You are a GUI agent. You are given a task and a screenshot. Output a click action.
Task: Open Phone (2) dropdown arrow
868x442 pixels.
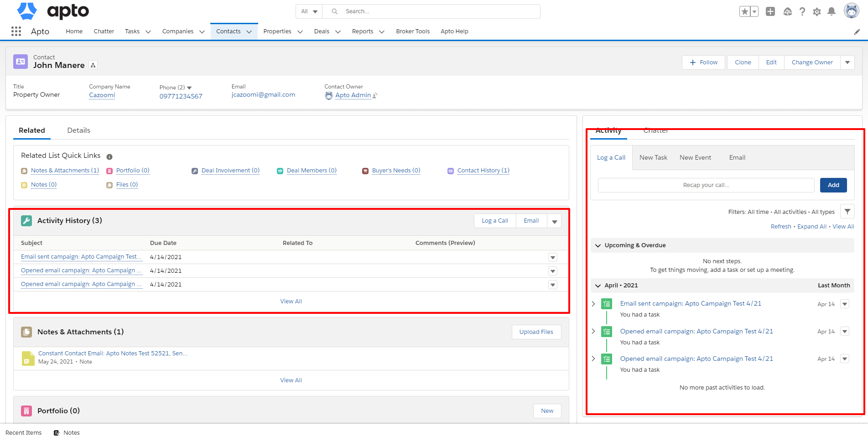coord(189,88)
